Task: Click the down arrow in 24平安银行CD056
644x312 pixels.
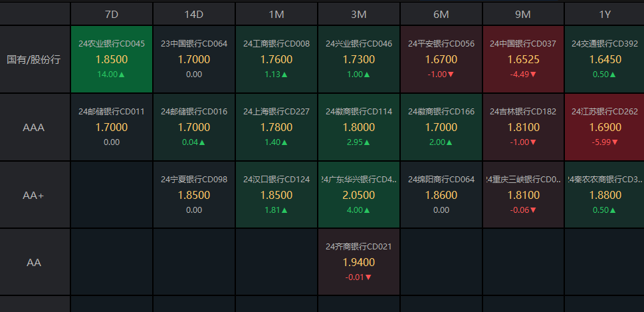Action: (x=451, y=75)
